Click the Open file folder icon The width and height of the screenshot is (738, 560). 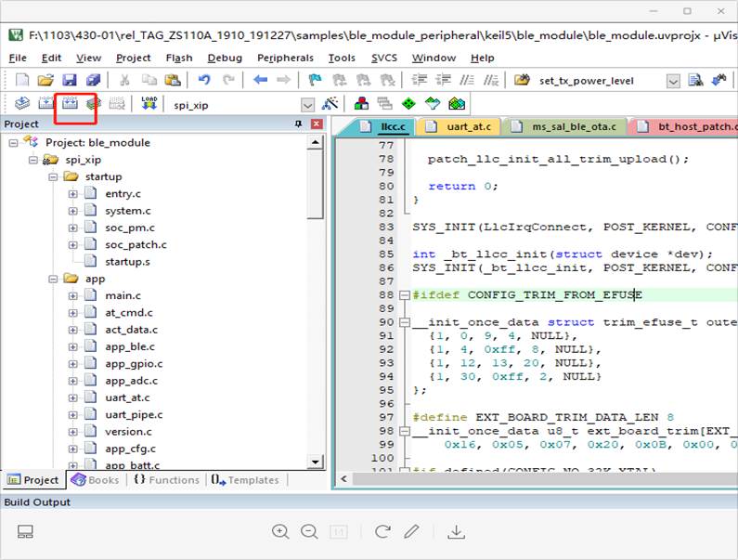45,80
